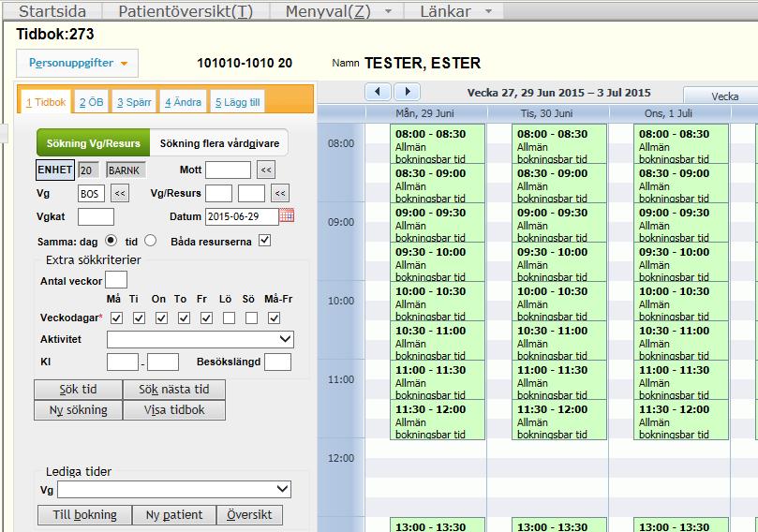Open the Lediga tider Vg dropdown

(x=174, y=489)
